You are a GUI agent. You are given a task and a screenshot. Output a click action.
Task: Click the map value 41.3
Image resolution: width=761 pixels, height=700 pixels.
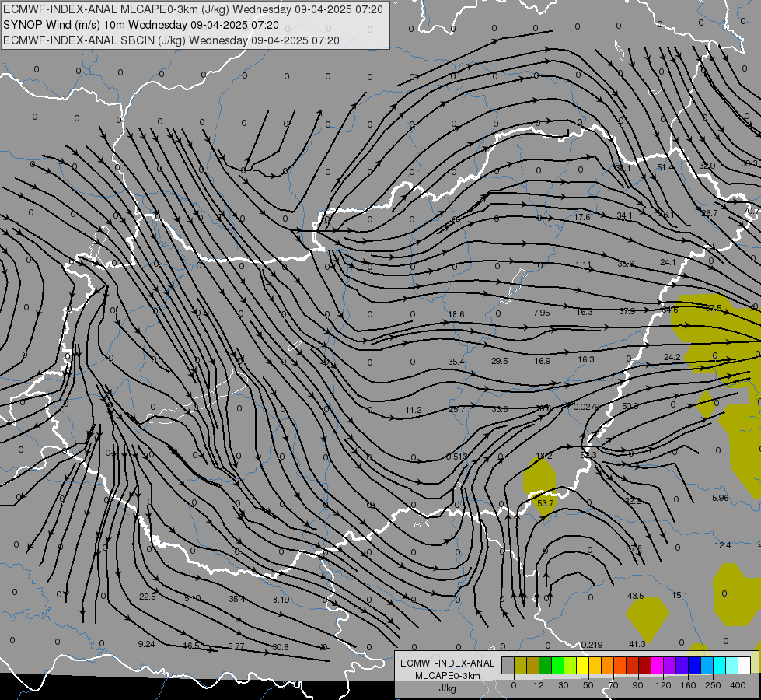coord(637,644)
